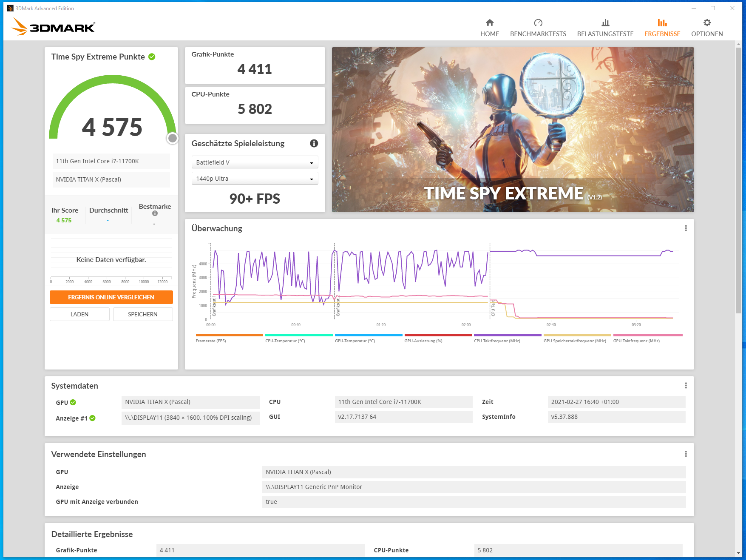Click the CPU-Punkte 5 802 score card

coord(255,105)
